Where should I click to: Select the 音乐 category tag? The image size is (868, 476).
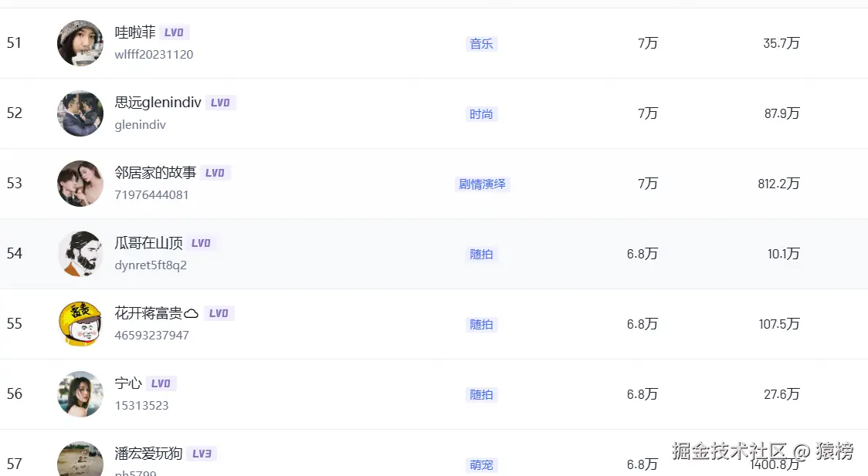pyautogui.click(x=481, y=44)
